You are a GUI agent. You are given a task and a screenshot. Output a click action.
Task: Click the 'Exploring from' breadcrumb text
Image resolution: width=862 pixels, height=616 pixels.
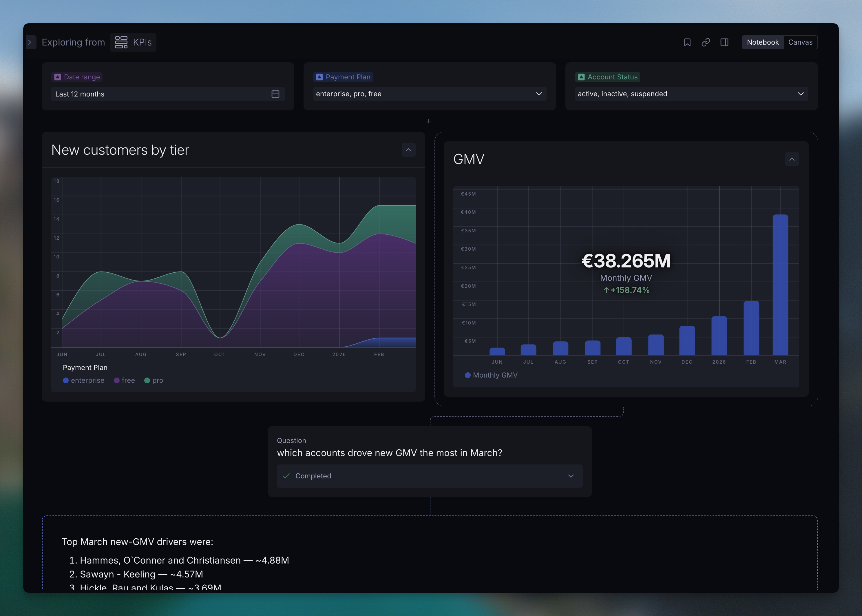73,42
